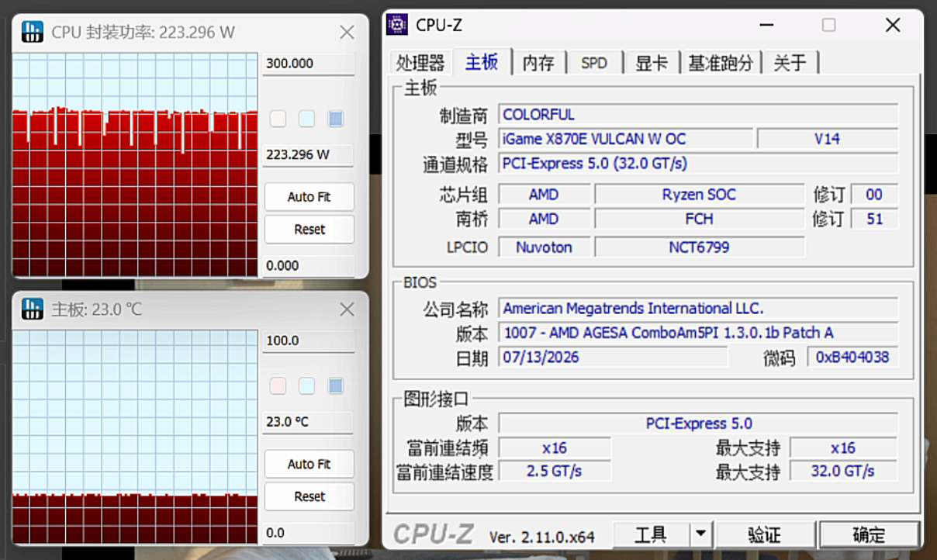Click the CPU-Z app icon in title bar
This screenshot has height=560, width=937.
(x=397, y=25)
